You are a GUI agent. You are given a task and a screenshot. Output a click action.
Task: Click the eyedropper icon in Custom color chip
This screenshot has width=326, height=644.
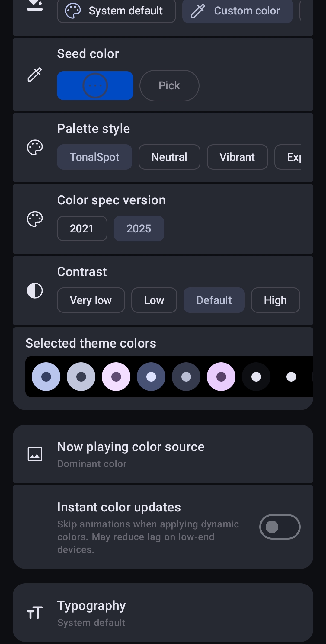(x=198, y=11)
